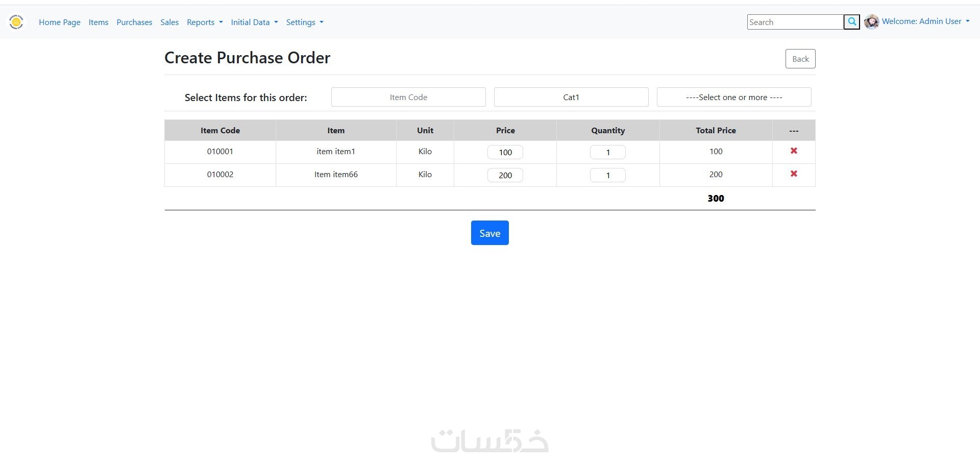This screenshot has height=462, width=980.
Task: Delete item item66 row using red X
Action: click(x=794, y=174)
